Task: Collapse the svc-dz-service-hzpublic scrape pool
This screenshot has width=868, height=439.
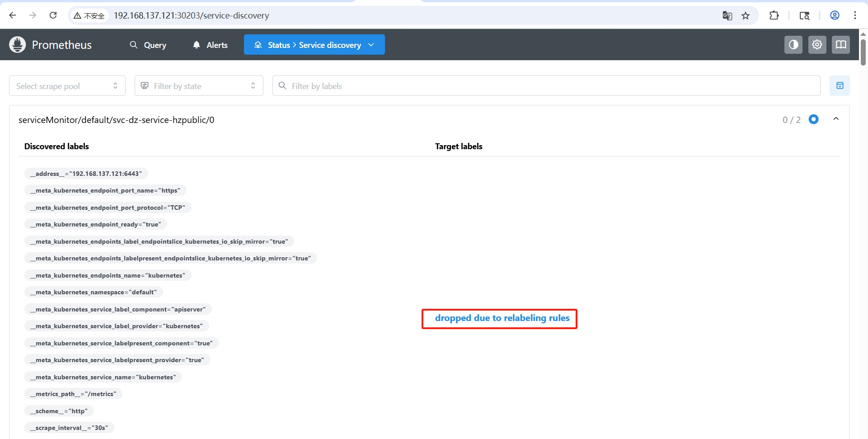Action: click(x=836, y=119)
